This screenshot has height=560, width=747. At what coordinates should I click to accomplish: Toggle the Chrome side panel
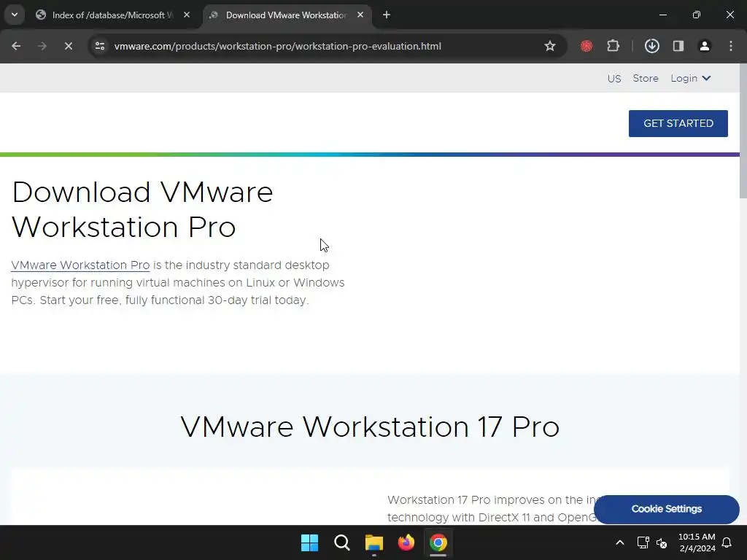point(678,46)
